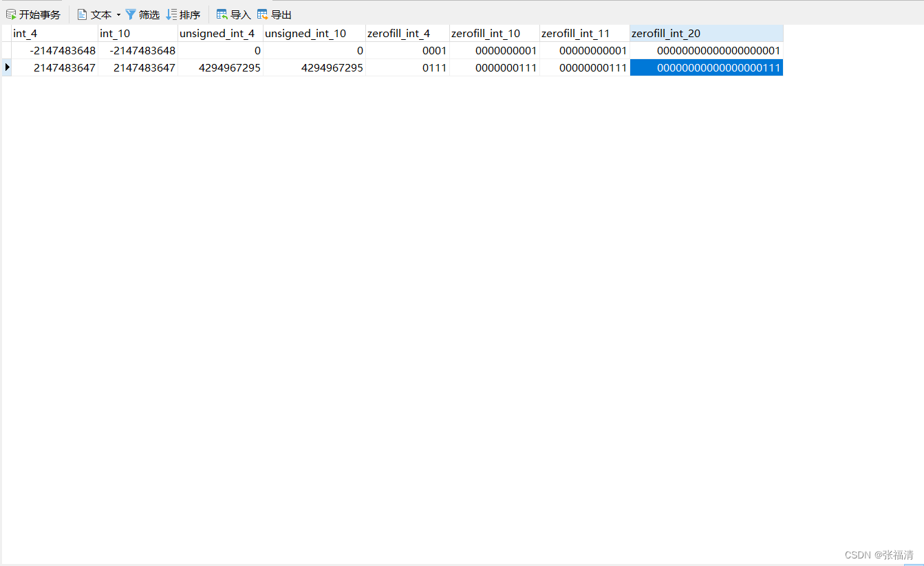924x566 pixels.
Task: Click the highlighted cell 00000000000000000111
Action: tap(707, 67)
